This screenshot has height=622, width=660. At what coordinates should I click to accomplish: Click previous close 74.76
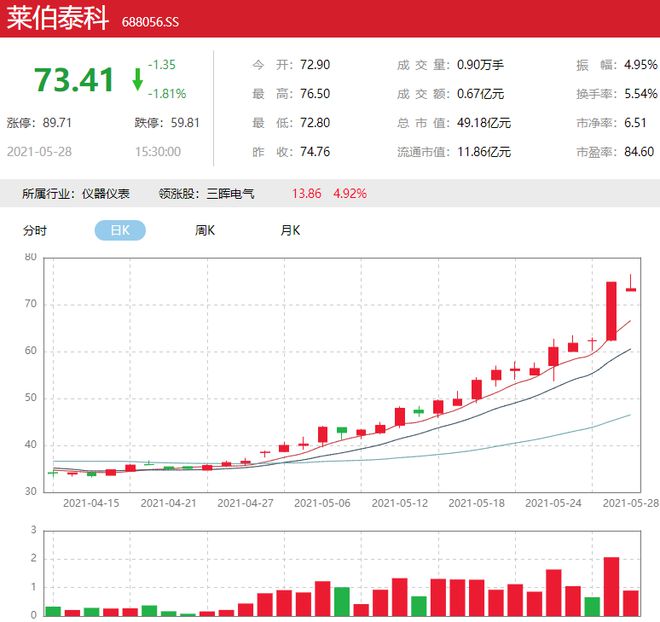(315, 152)
